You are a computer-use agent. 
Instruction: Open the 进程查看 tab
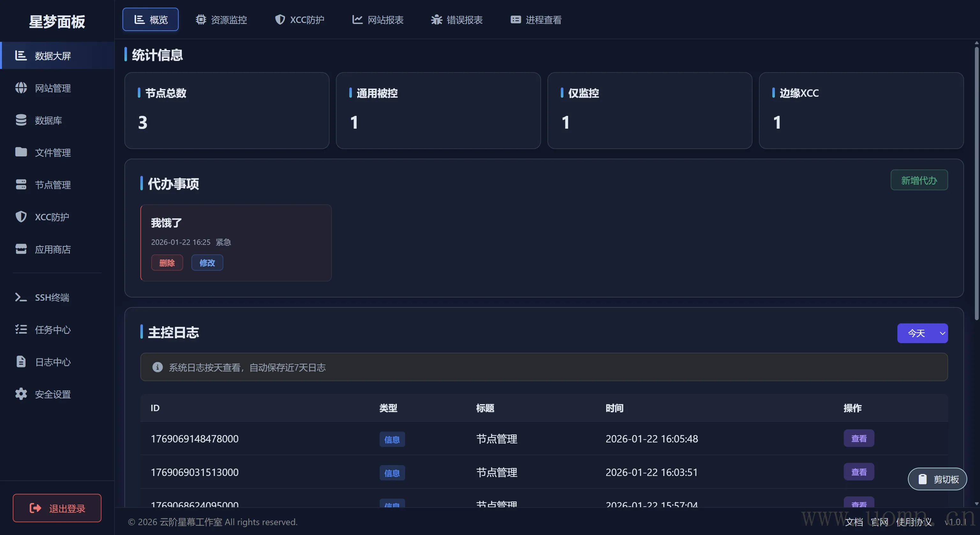(536, 19)
